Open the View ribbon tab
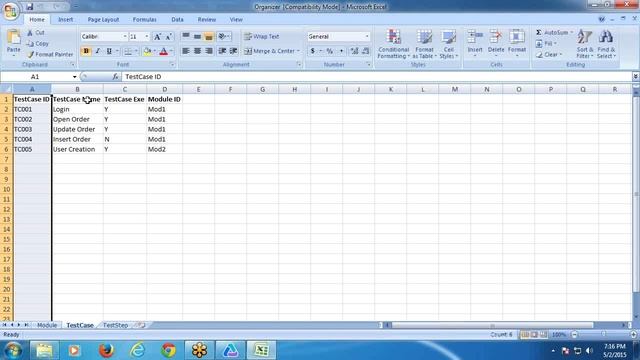 (x=236, y=20)
